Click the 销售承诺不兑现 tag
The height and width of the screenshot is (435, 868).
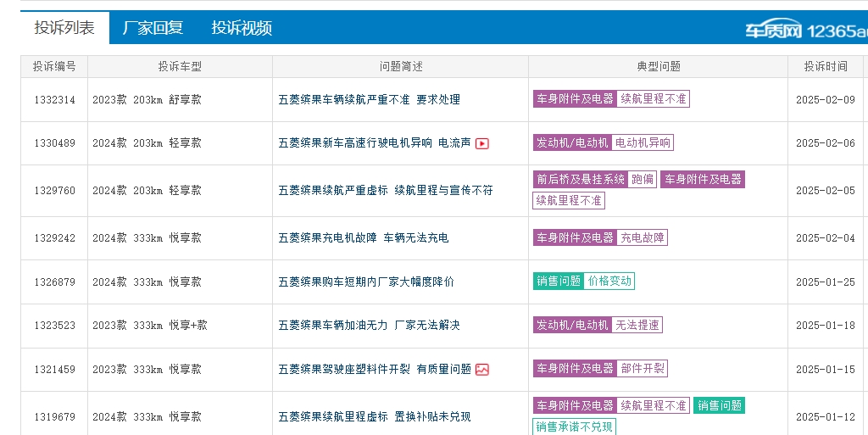[x=574, y=427]
